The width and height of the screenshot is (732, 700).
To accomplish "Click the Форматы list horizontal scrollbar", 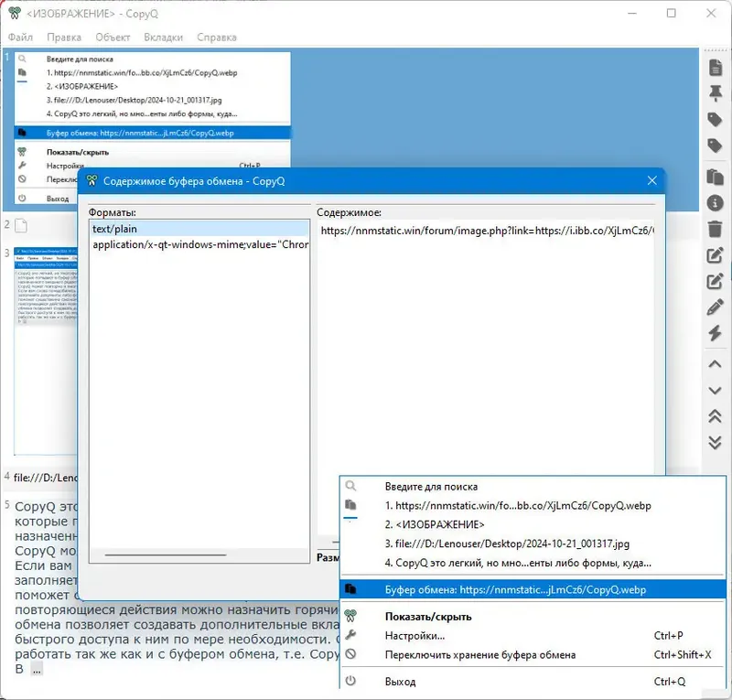I will [x=166, y=555].
